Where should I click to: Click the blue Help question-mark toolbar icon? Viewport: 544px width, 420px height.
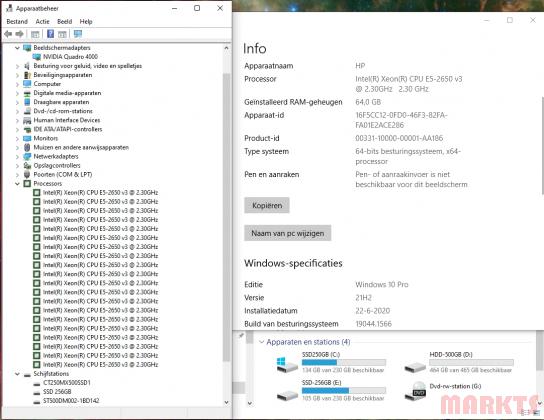(50, 34)
